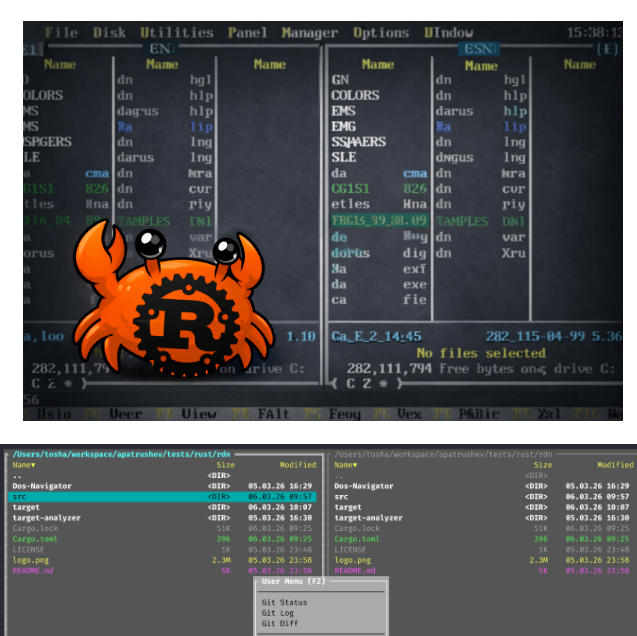637x636 pixels.
Task: Select target folder in right panel
Action: coord(482,507)
